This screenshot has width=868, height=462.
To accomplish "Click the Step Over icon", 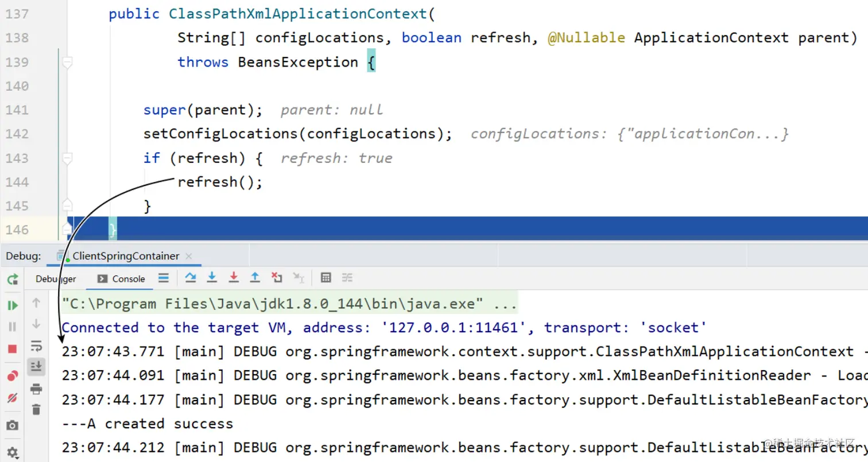I will coord(191,278).
